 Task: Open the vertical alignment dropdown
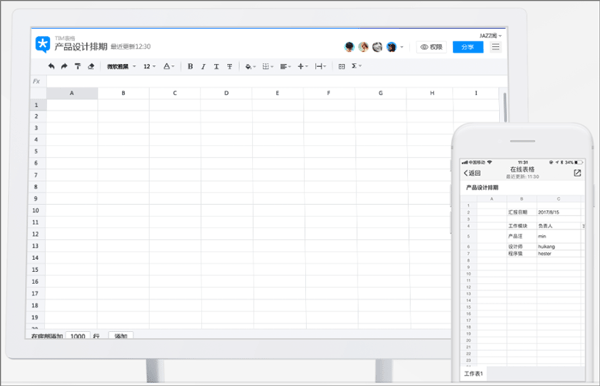click(303, 67)
